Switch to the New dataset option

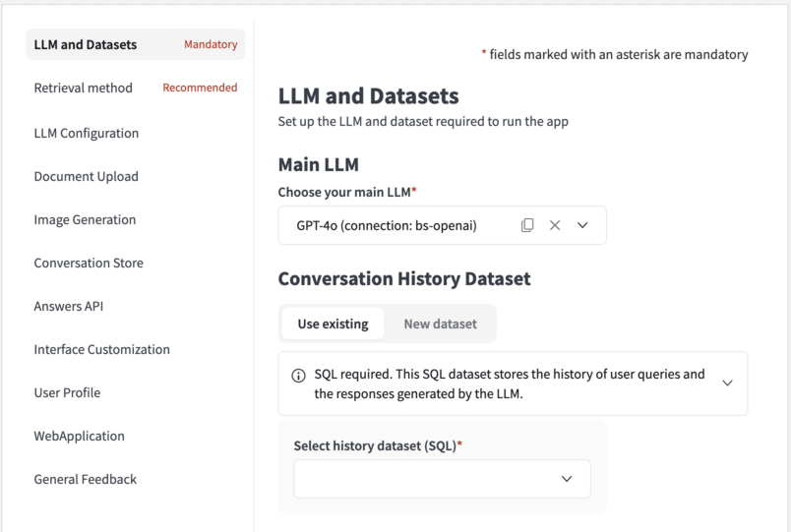pyautogui.click(x=441, y=324)
